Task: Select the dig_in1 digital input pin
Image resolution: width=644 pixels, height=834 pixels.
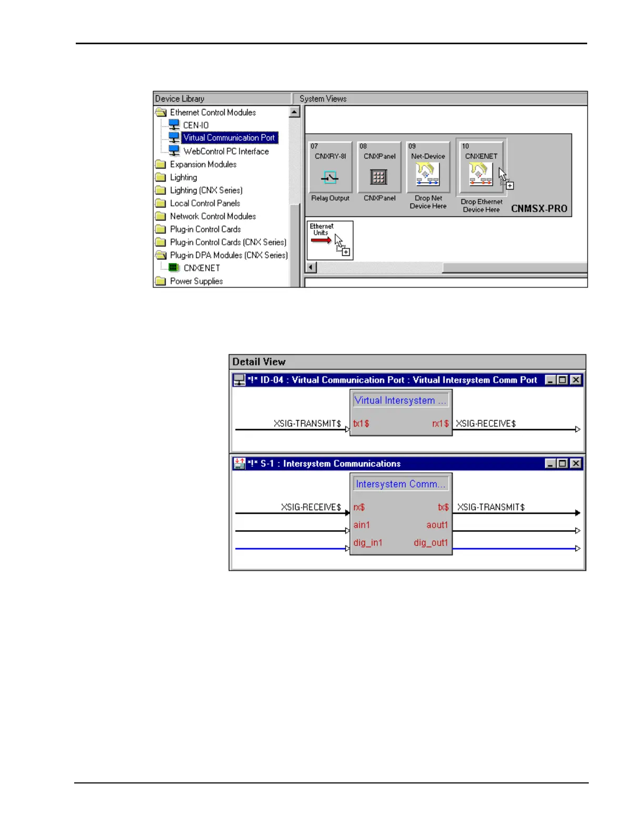Action: click(x=368, y=543)
